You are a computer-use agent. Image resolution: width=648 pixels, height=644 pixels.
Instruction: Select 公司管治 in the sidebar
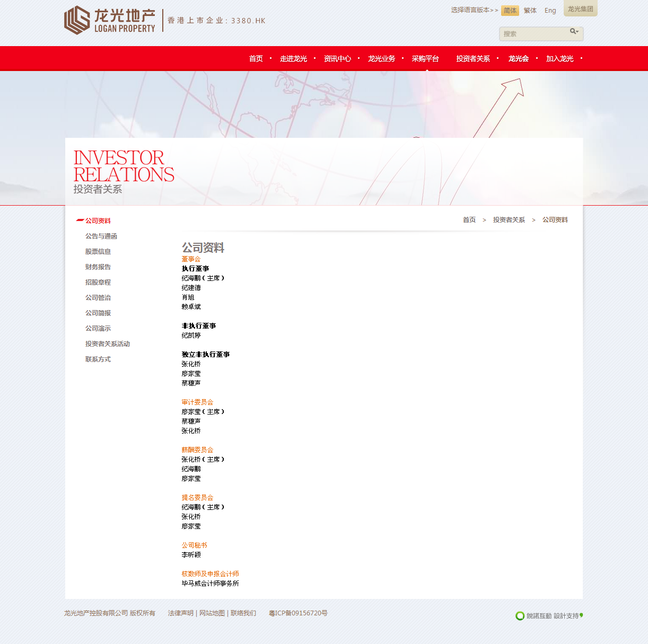[x=98, y=298]
